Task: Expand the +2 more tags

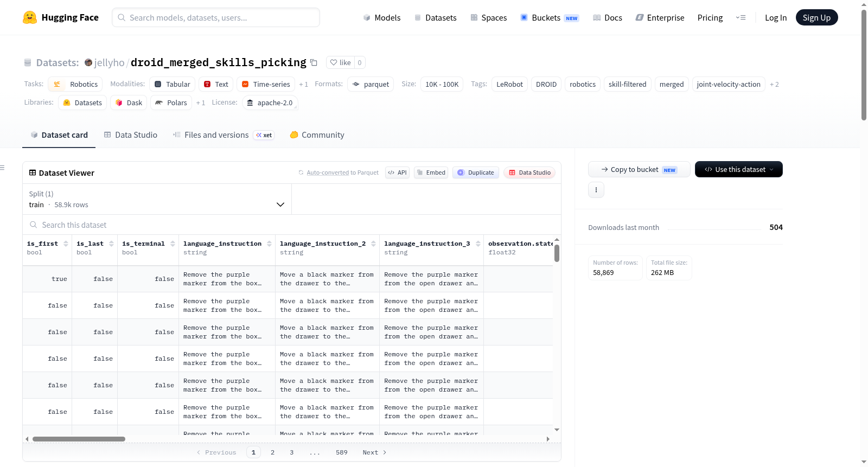Action: [775, 85]
